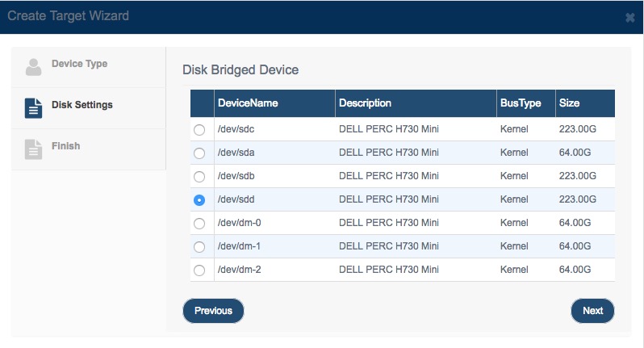
Task: Pick the /dev/dm-0 radio button
Action: [199, 224]
